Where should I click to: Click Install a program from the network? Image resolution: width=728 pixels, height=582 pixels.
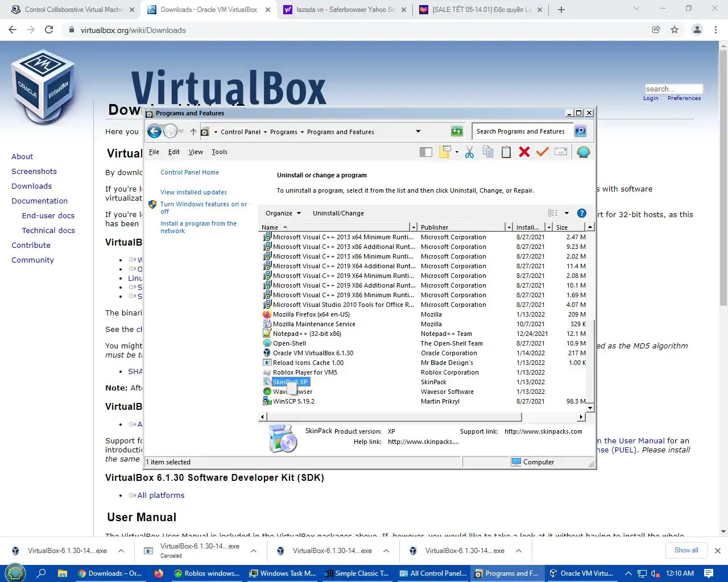pyautogui.click(x=198, y=227)
